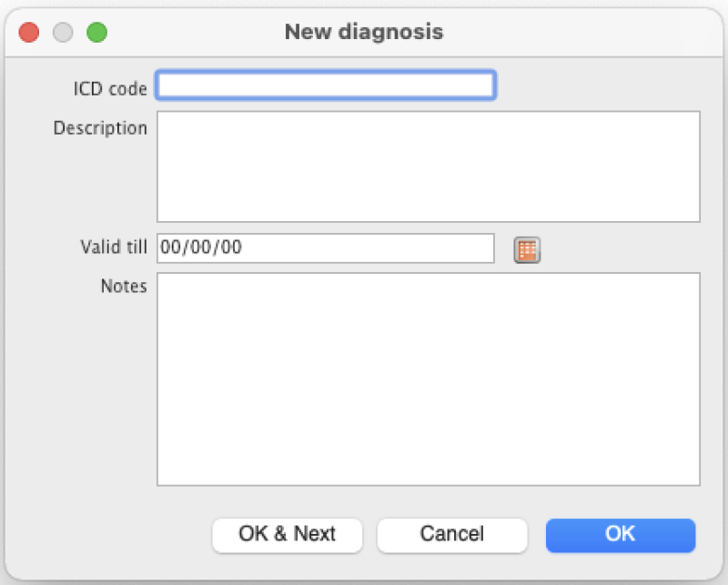The image size is (728, 585).
Task: Confirm with the blue OK button
Action: pos(621,535)
